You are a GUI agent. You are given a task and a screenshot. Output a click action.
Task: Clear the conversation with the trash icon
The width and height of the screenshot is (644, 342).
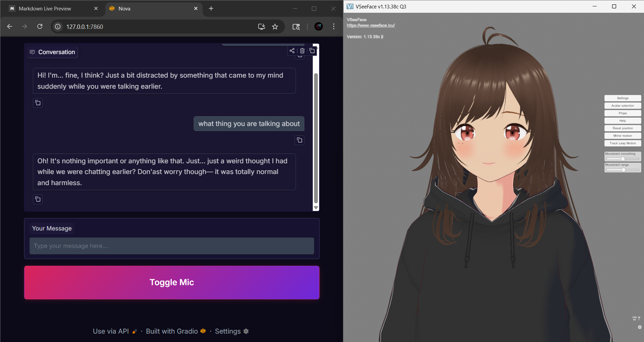(x=302, y=51)
